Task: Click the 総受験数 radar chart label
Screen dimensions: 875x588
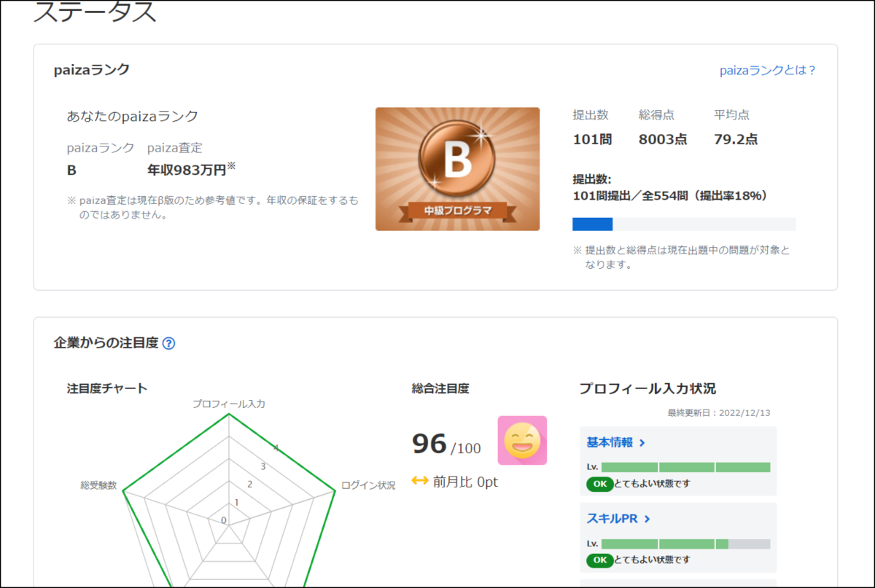Action: [98, 485]
